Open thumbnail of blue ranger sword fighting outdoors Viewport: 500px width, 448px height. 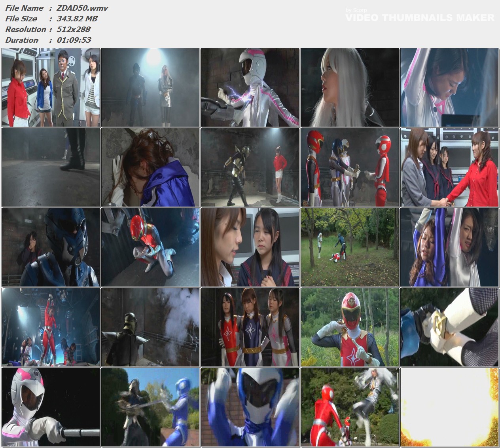click(x=151, y=407)
